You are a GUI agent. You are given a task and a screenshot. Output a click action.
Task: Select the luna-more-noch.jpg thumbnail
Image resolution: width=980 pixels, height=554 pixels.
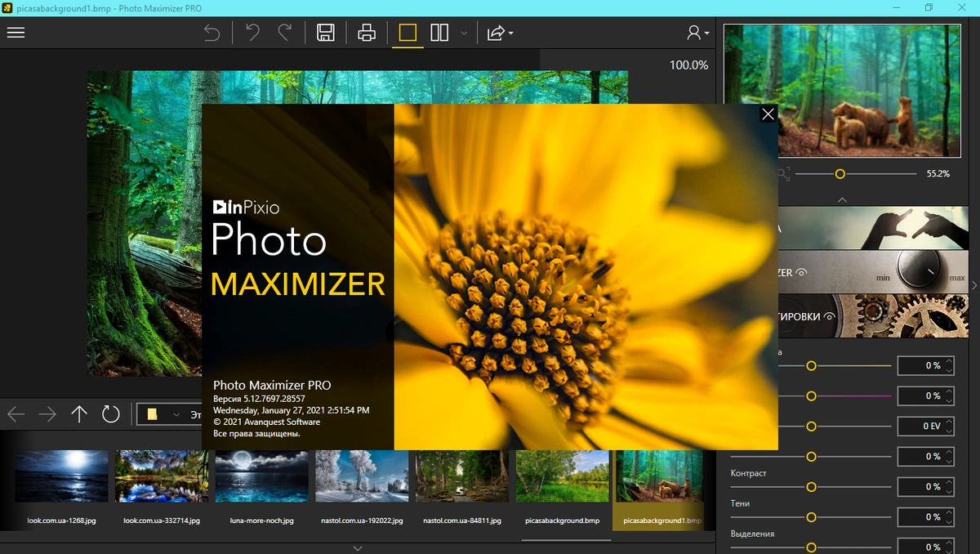coord(262,476)
